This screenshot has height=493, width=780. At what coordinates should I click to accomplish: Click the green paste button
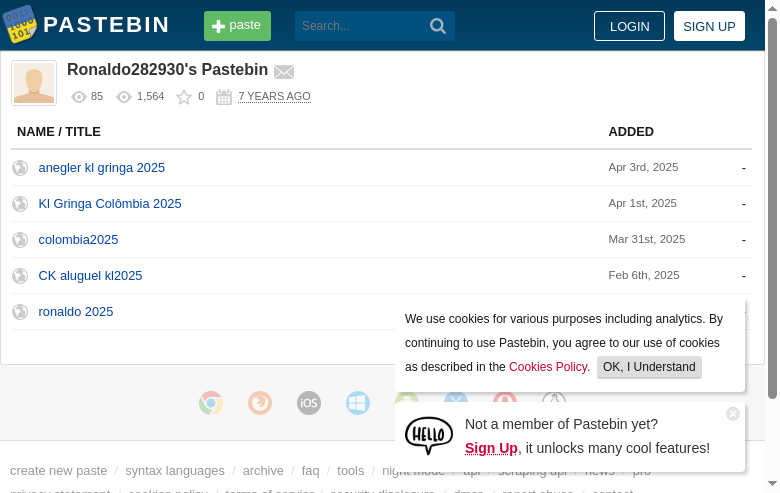click(x=237, y=26)
